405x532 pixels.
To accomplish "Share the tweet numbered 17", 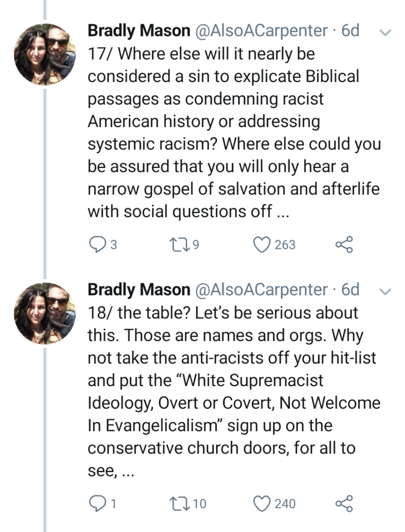I will pos(344,244).
